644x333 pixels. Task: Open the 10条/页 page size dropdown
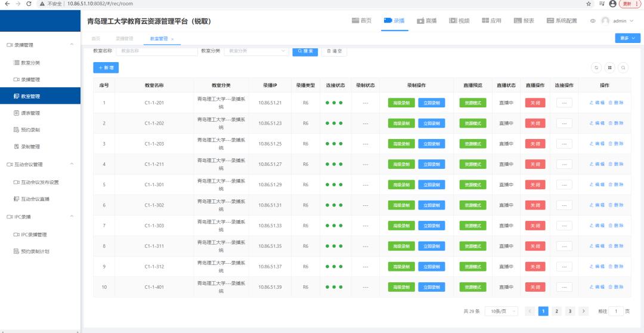tap(501, 311)
